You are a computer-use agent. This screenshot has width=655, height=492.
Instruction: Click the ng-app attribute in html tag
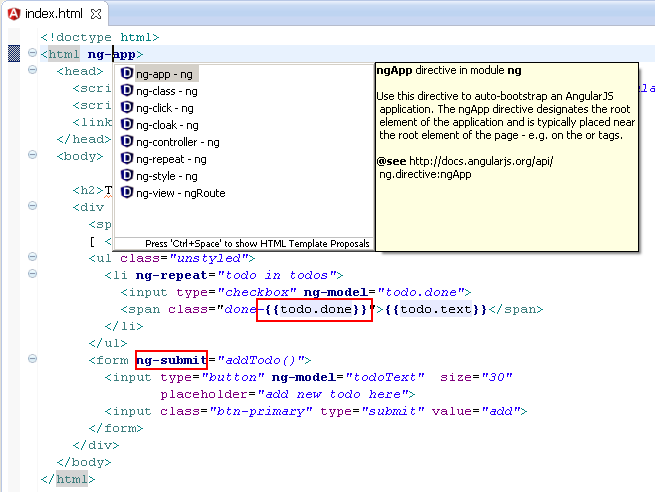pos(112,54)
